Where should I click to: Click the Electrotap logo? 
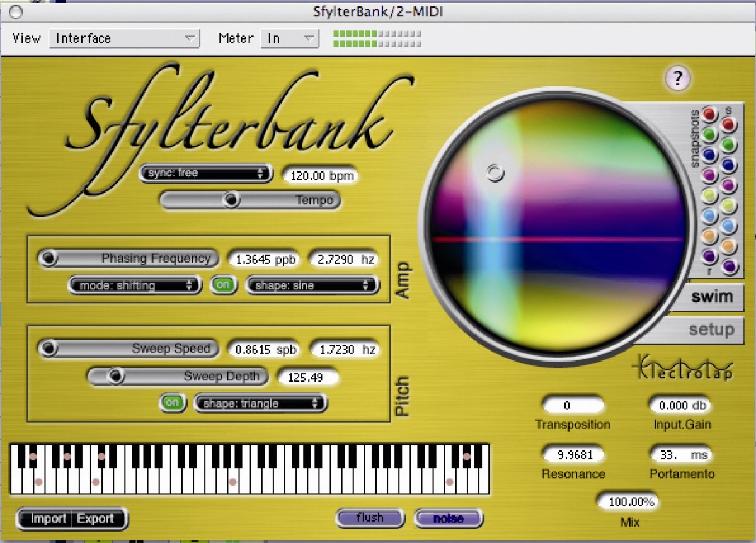click(682, 369)
